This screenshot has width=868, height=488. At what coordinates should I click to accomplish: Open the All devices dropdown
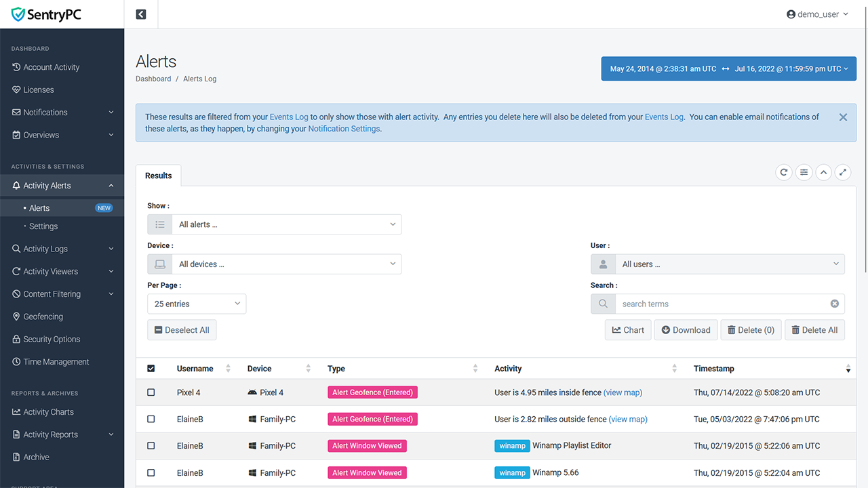[287, 264]
